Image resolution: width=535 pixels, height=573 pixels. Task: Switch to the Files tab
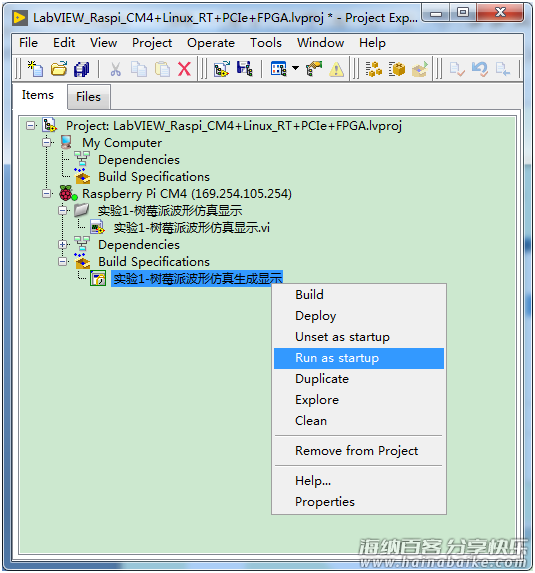tap(88, 97)
